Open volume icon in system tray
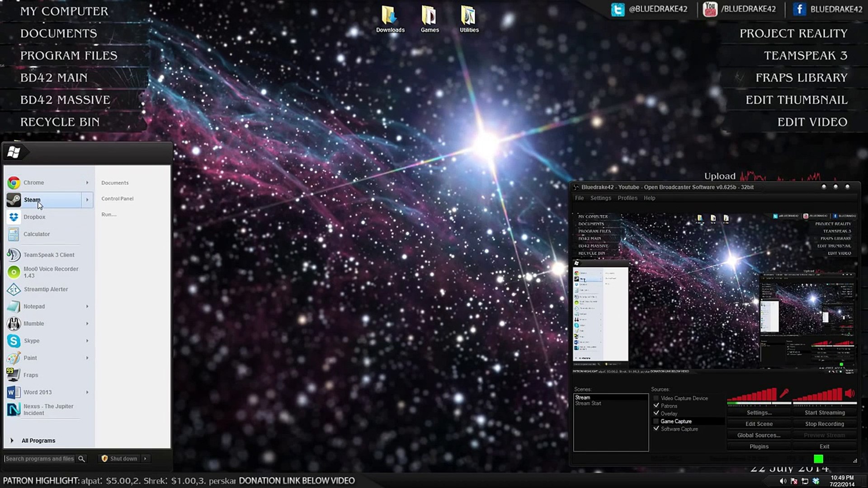The height and width of the screenshot is (488, 868). 783,481
